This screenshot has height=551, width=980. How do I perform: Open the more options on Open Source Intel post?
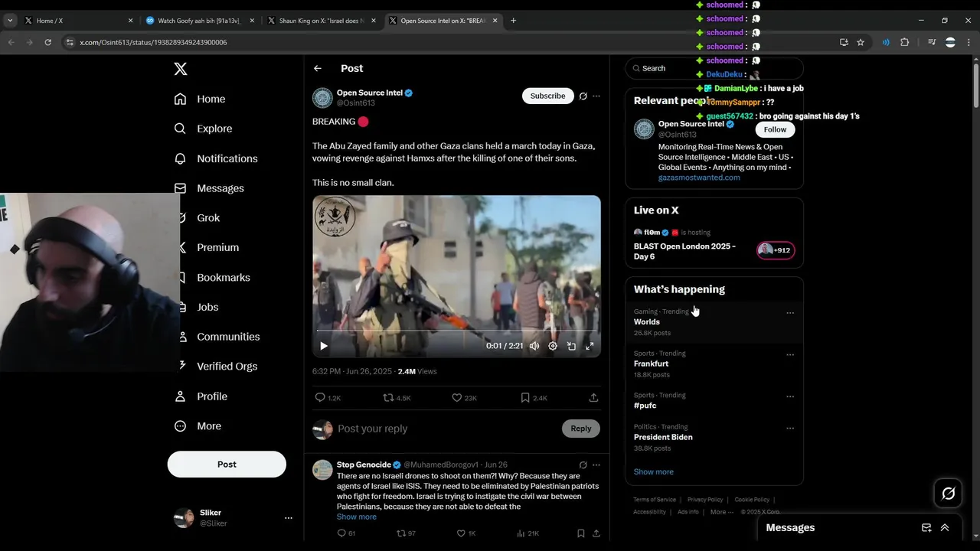(x=596, y=96)
